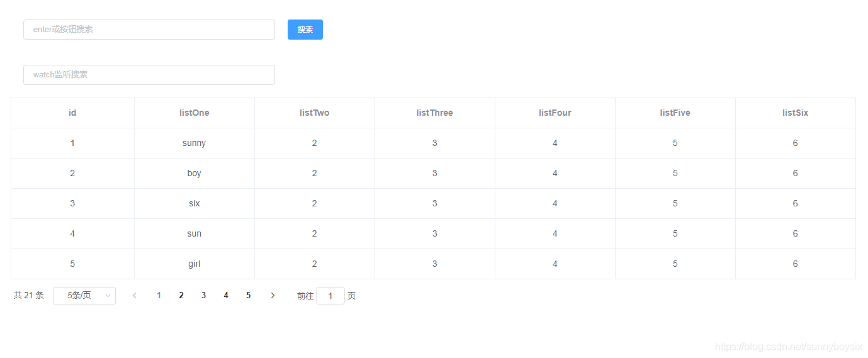Click listFive value in sun row

675,234
